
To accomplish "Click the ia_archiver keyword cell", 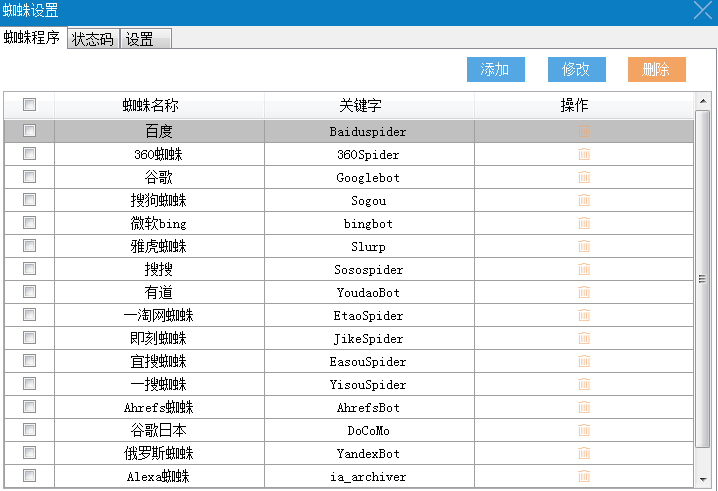I will click(369, 476).
